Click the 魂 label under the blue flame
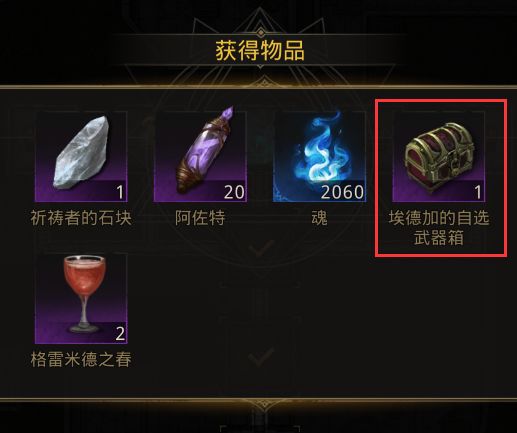Screen dimensions: 517x433 click(319, 218)
